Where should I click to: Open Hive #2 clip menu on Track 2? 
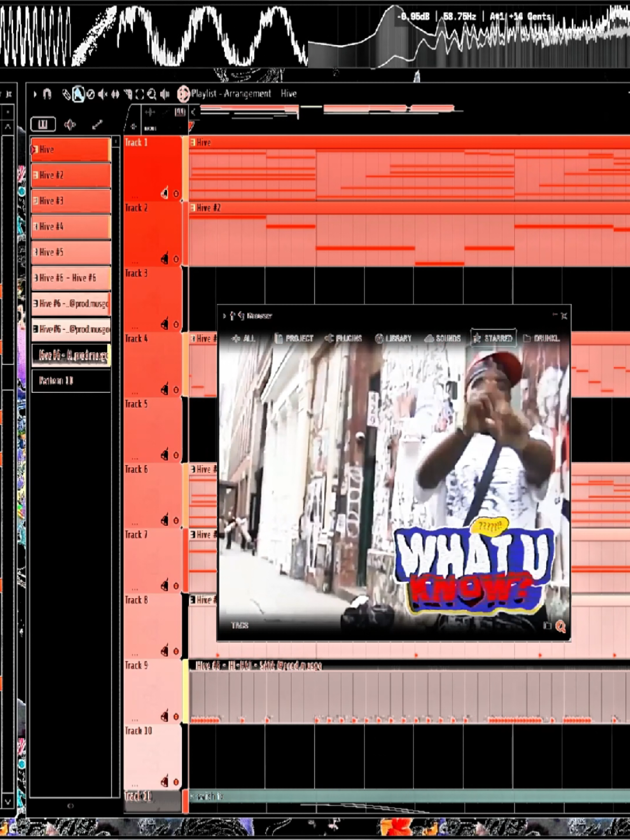click(x=193, y=208)
